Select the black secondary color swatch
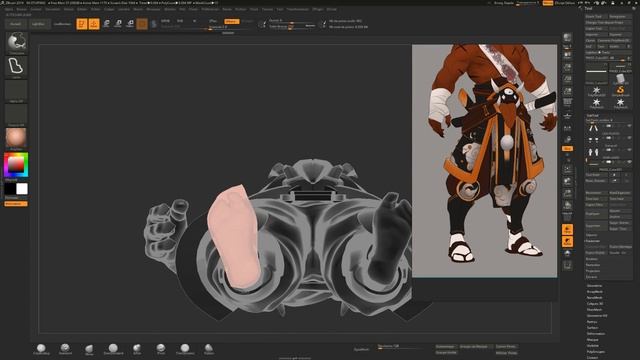640x360 pixels. click(10, 189)
